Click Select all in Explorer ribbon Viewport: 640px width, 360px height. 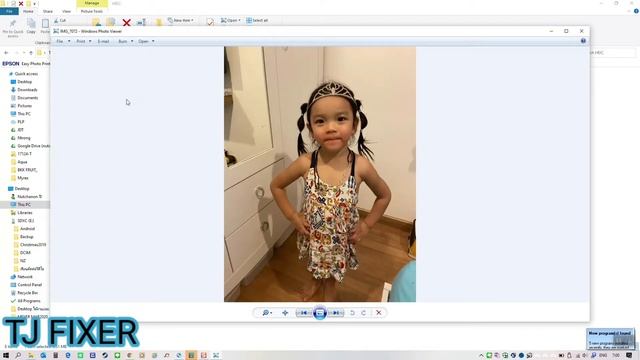[257, 20]
